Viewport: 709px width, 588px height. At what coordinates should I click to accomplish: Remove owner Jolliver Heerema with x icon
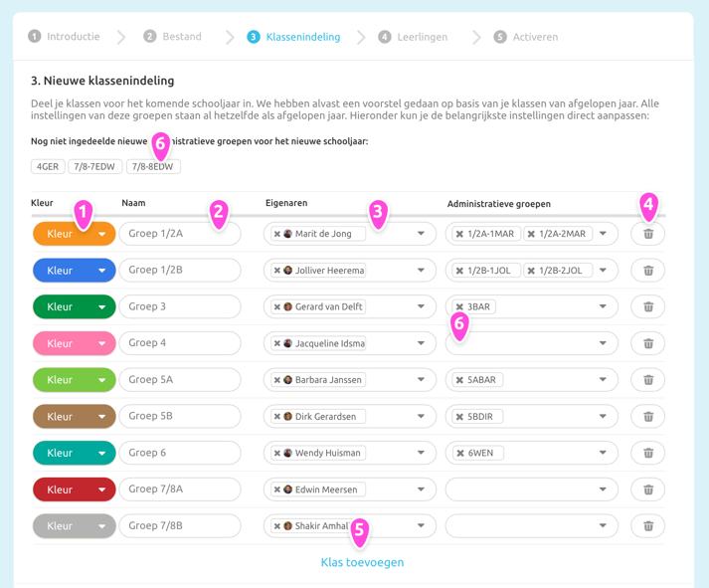pyautogui.click(x=277, y=271)
